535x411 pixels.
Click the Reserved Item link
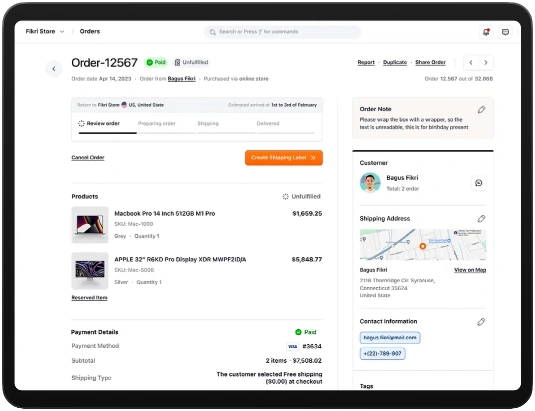pyautogui.click(x=89, y=298)
